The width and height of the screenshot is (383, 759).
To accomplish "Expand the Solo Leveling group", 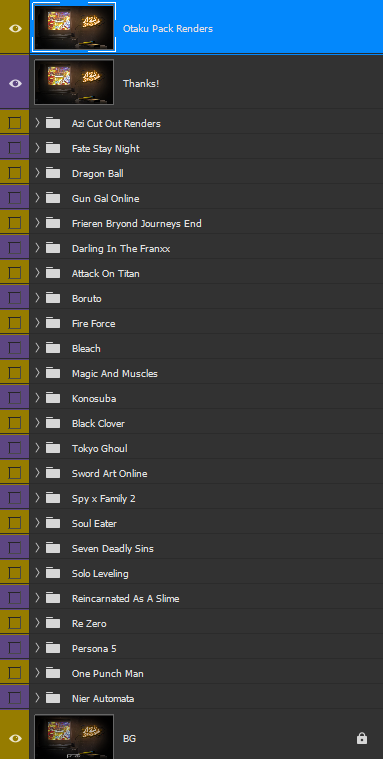I will tap(37, 573).
